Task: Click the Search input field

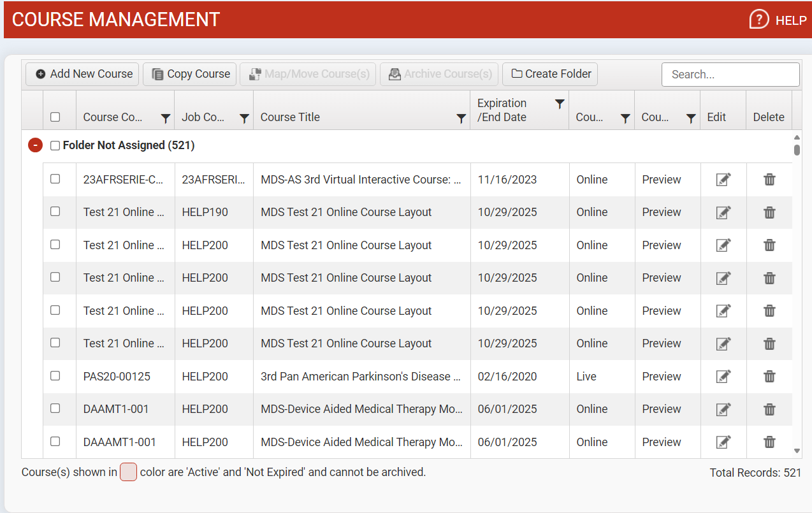Action: pyautogui.click(x=730, y=75)
